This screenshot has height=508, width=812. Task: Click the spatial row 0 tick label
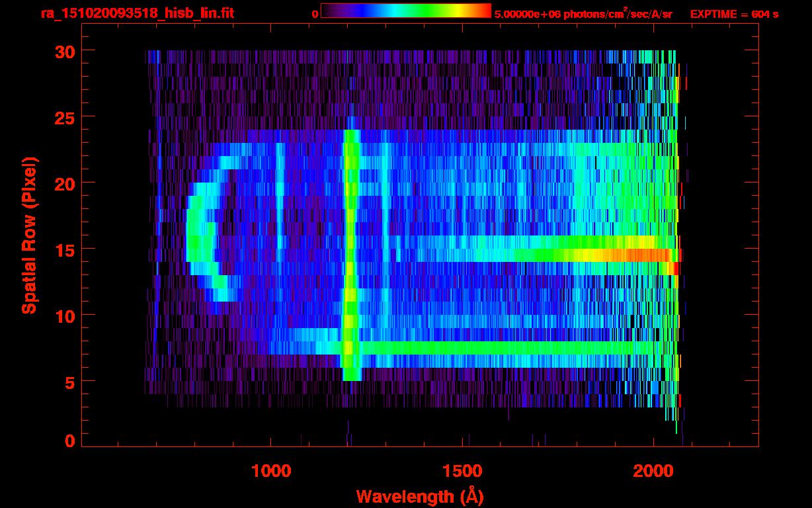coord(69,441)
